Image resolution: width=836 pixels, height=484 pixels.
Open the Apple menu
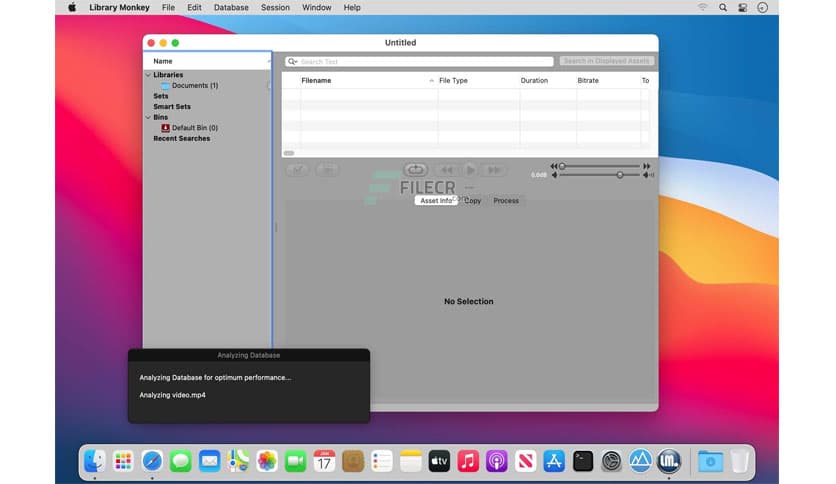pyautogui.click(x=72, y=7)
